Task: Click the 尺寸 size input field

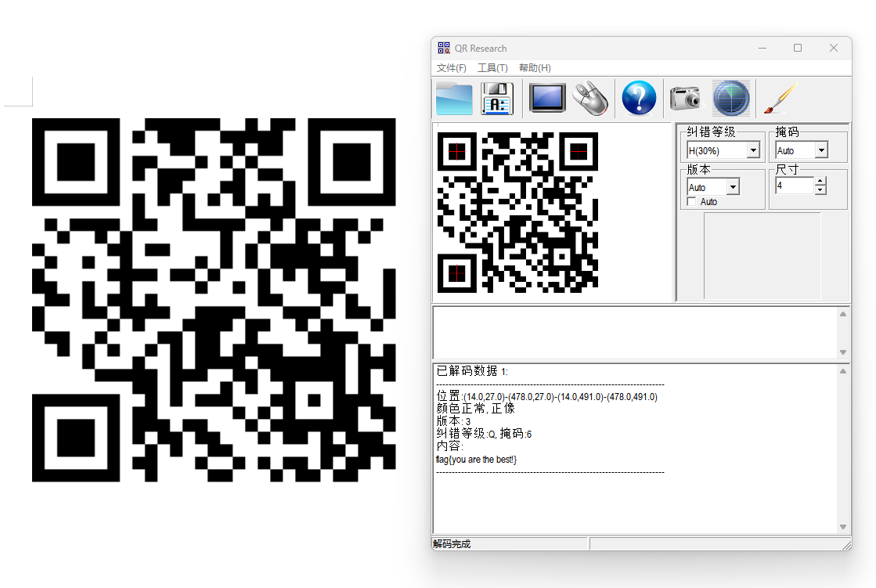Action: [795, 186]
